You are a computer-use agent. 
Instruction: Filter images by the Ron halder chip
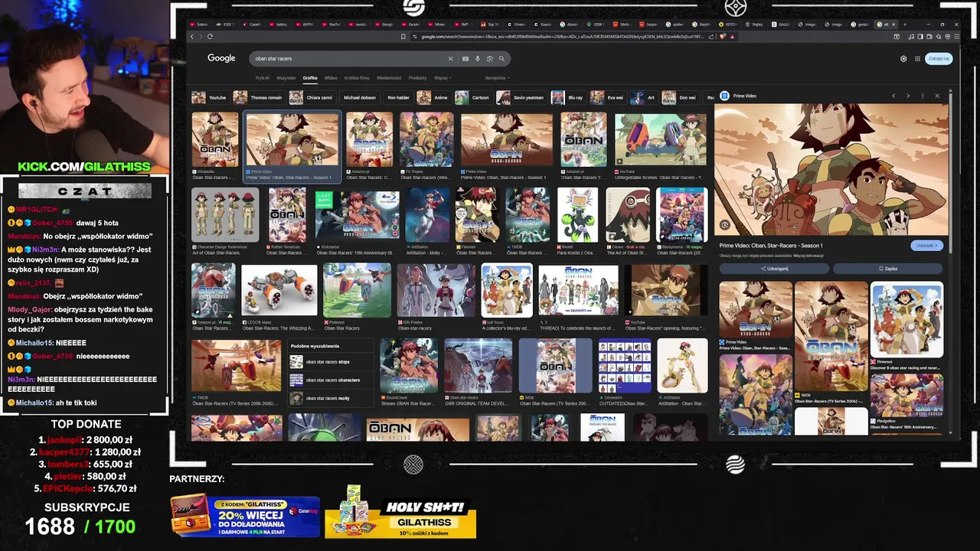398,97
